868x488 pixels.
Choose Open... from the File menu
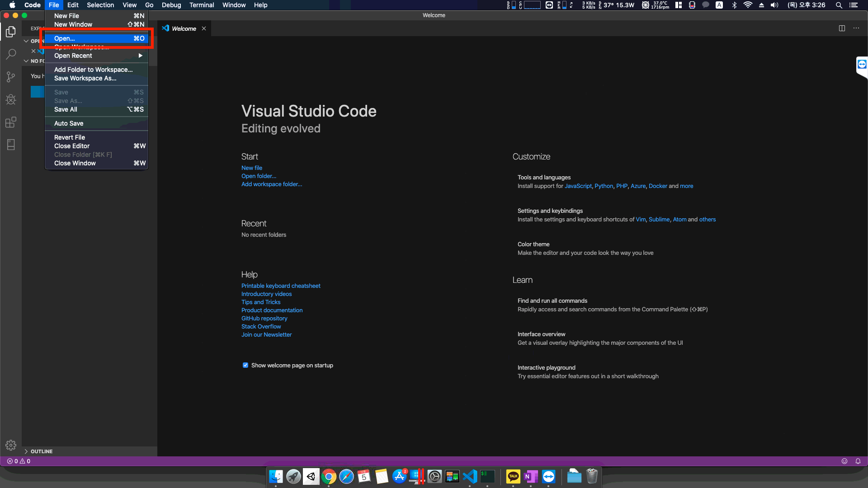65,38
